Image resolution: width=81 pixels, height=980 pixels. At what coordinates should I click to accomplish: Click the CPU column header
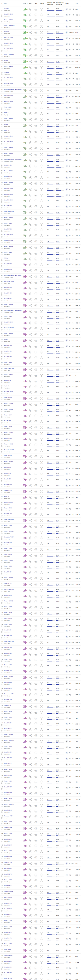[x=5, y=3]
